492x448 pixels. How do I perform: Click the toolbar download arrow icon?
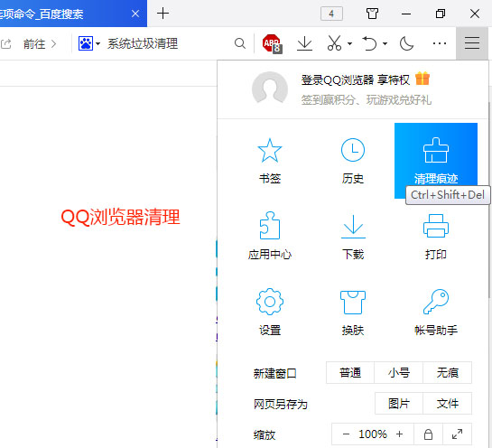point(304,43)
